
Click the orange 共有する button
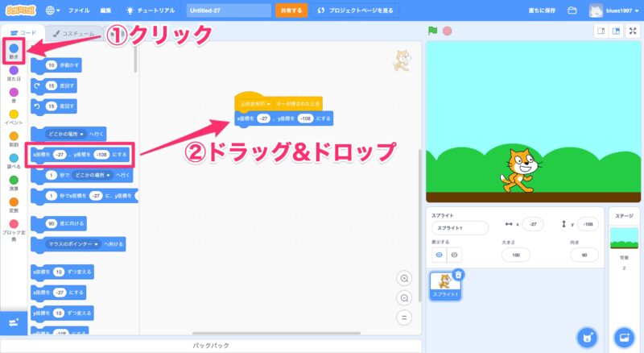pos(291,10)
